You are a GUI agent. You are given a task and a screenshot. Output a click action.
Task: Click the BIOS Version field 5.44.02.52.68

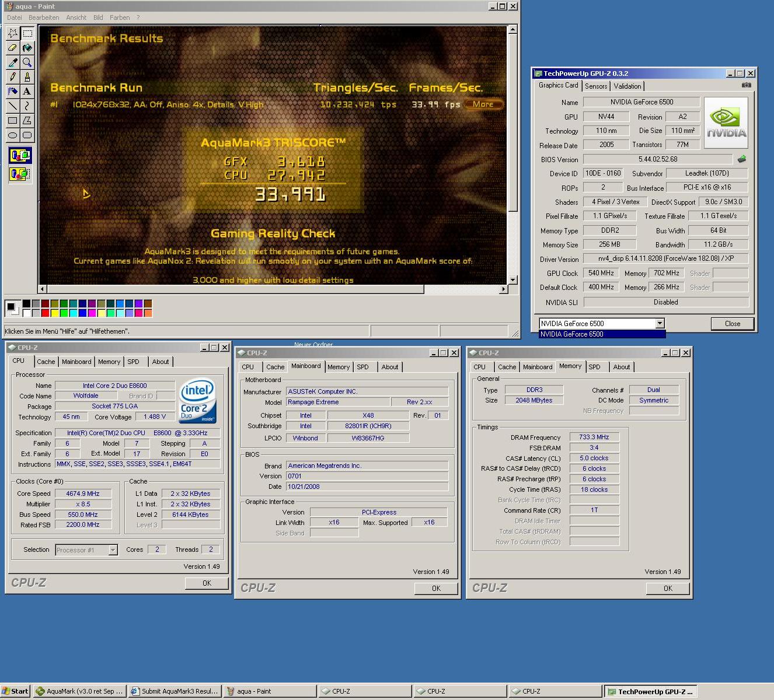click(658, 159)
